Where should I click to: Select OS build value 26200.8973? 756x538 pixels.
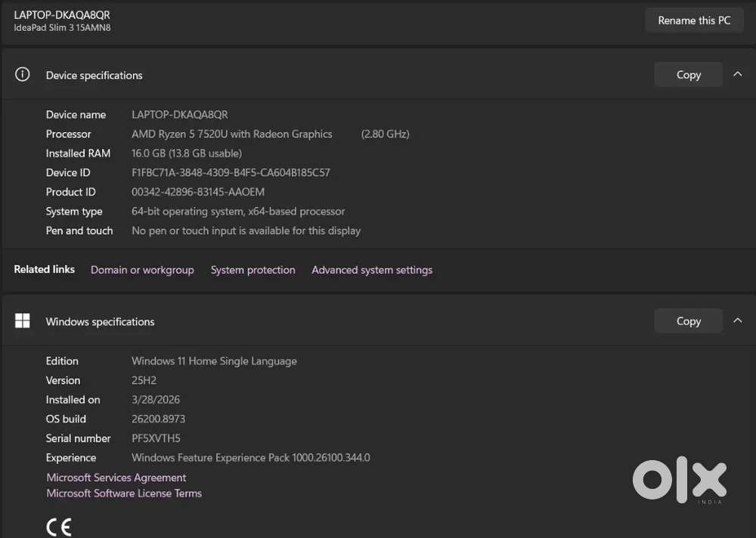pos(158,419)
